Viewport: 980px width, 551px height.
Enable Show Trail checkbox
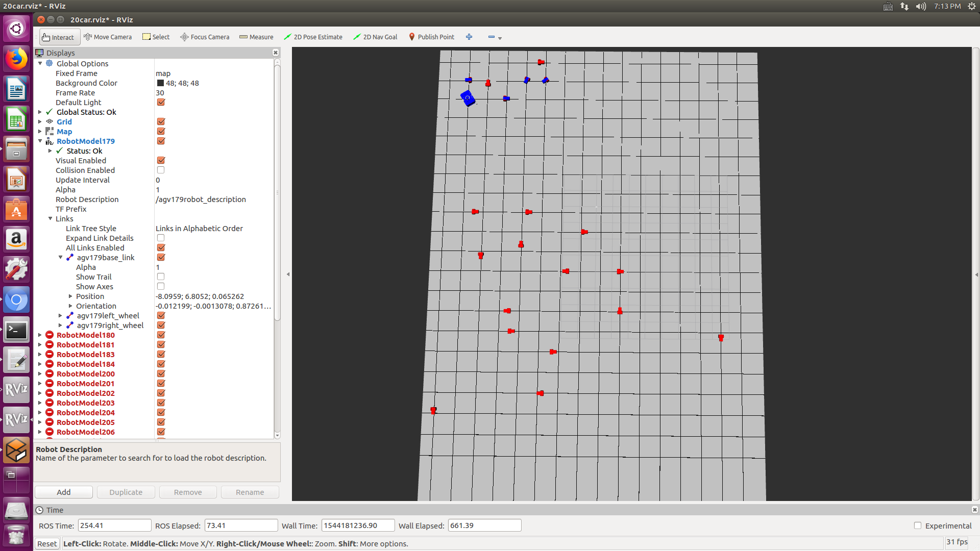tap(161, 277)
